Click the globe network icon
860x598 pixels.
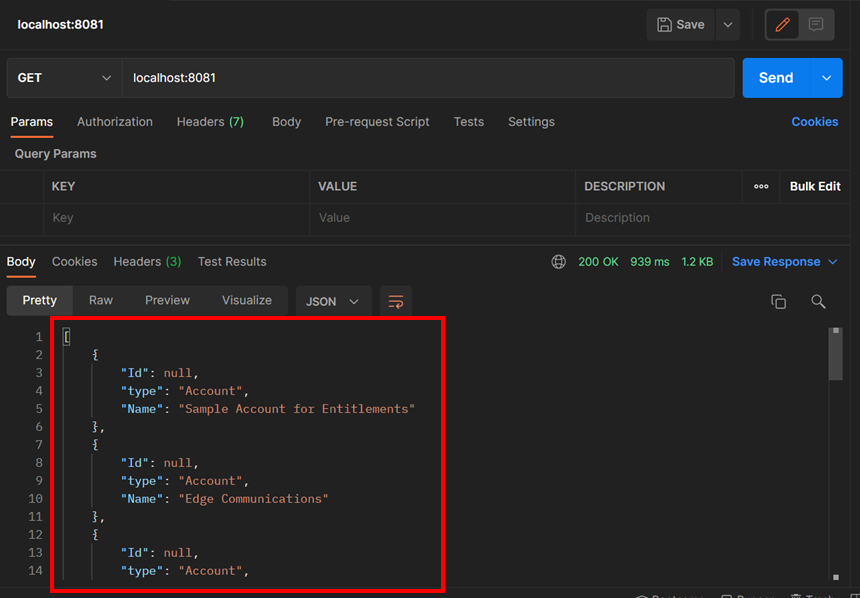click(558, 262)
